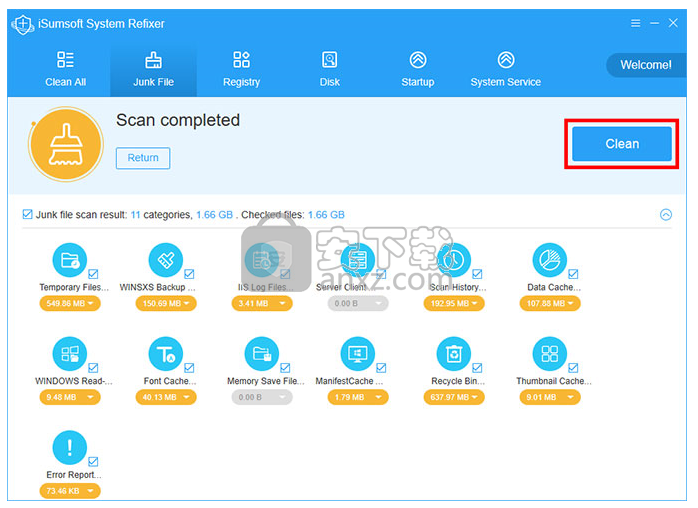
Task: Click the large orange broom icon
Action: click(66, 144)
